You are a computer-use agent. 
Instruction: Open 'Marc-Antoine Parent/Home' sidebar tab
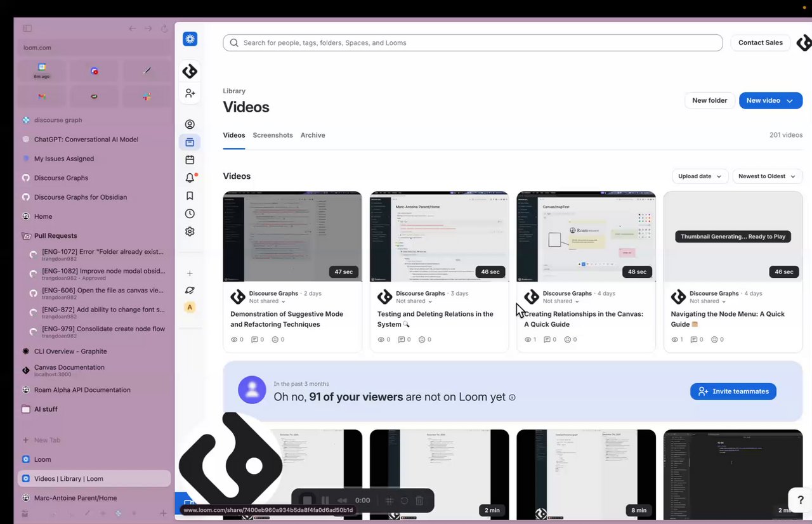(94, 498)
